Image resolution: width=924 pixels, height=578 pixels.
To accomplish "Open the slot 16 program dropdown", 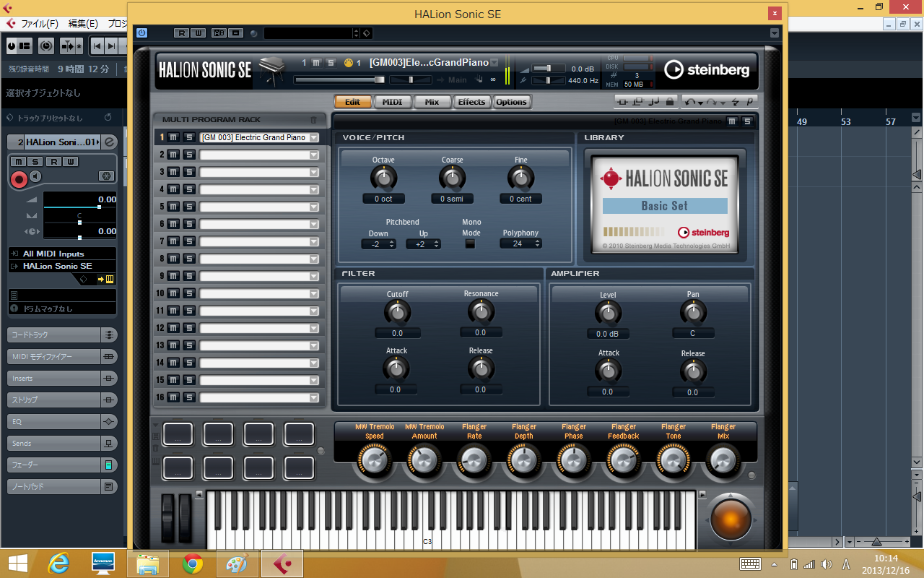I will [x=314, y=397].
